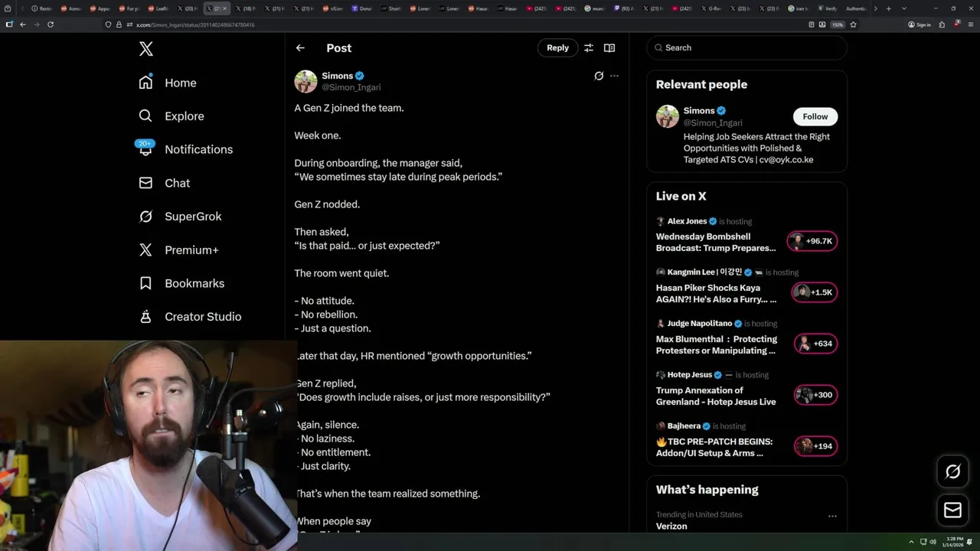Go back using the Post back arrow
The image size is (980, 551).
[x=300, y=47]
